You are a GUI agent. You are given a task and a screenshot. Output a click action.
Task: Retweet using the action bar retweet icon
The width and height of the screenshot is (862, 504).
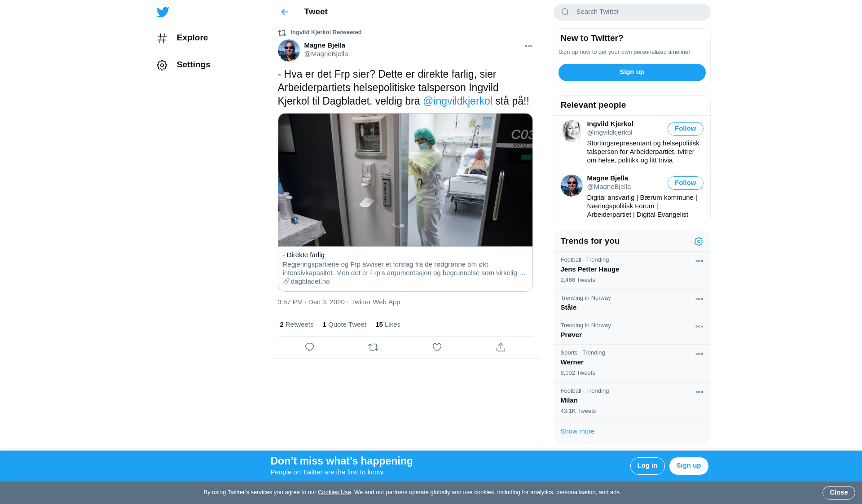(373, 347)
